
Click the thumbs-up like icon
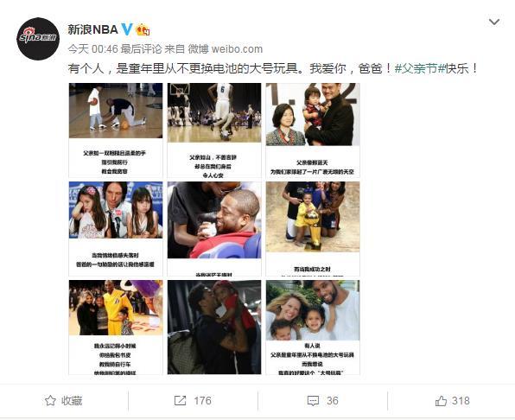coord(441,401)
